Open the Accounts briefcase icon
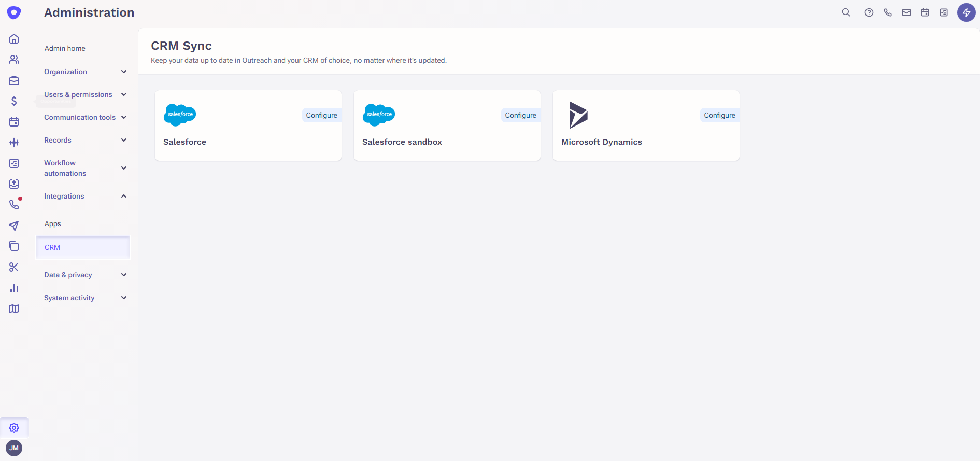Image resolution: width=980 pixels, height=461 pixels. (14, 80)
